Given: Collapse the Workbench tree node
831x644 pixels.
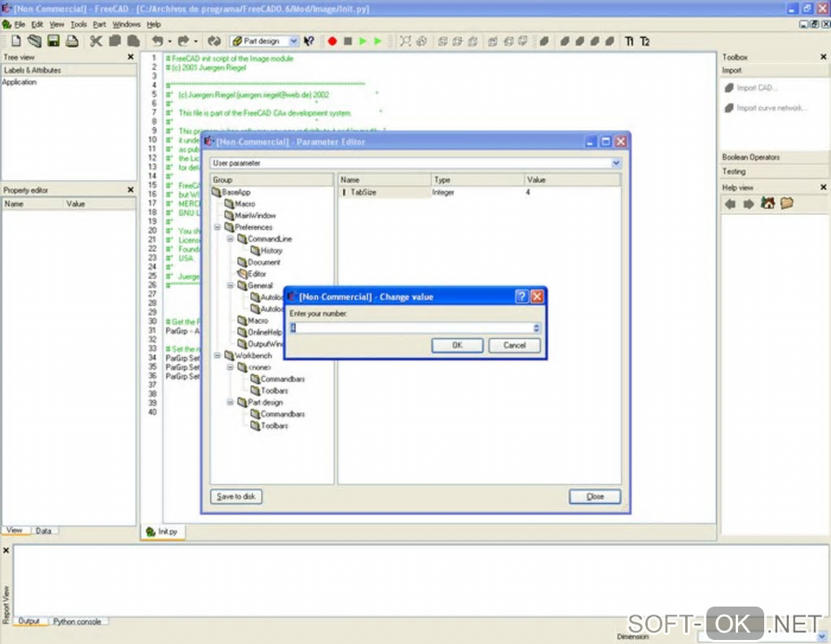Looking at the screenshot, I should coord(218,355).
